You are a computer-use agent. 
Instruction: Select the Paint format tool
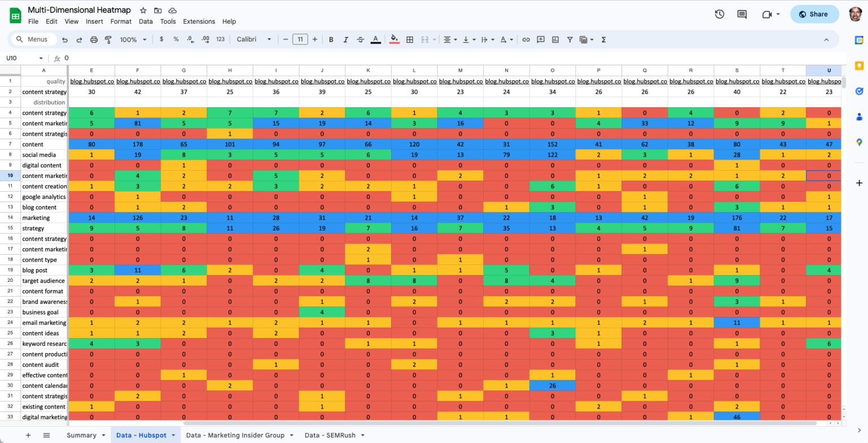(x=107, y=40)
